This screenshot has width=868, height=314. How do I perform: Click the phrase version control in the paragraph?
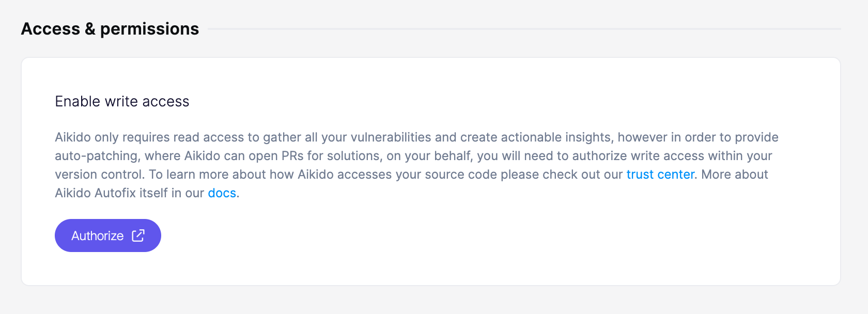click(x=99, y=175)
